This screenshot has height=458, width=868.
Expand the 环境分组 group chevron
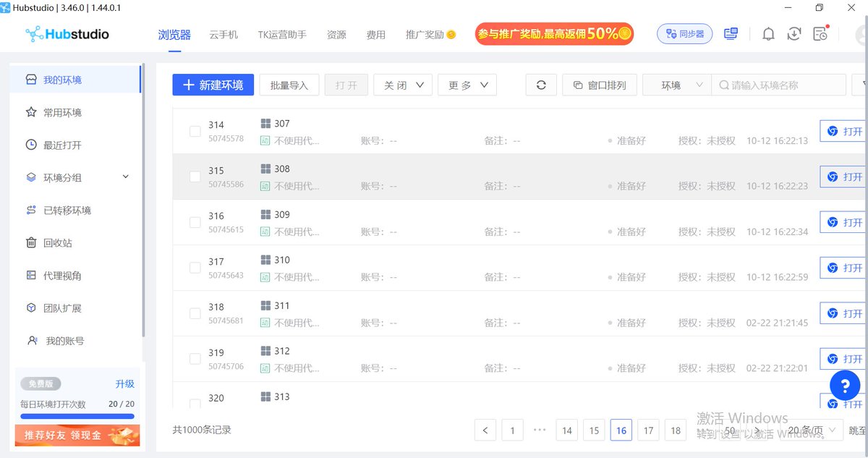click(125, 177)
